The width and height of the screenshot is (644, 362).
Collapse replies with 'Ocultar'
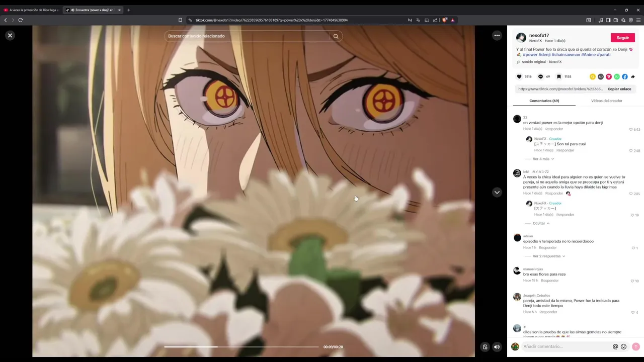541,223
